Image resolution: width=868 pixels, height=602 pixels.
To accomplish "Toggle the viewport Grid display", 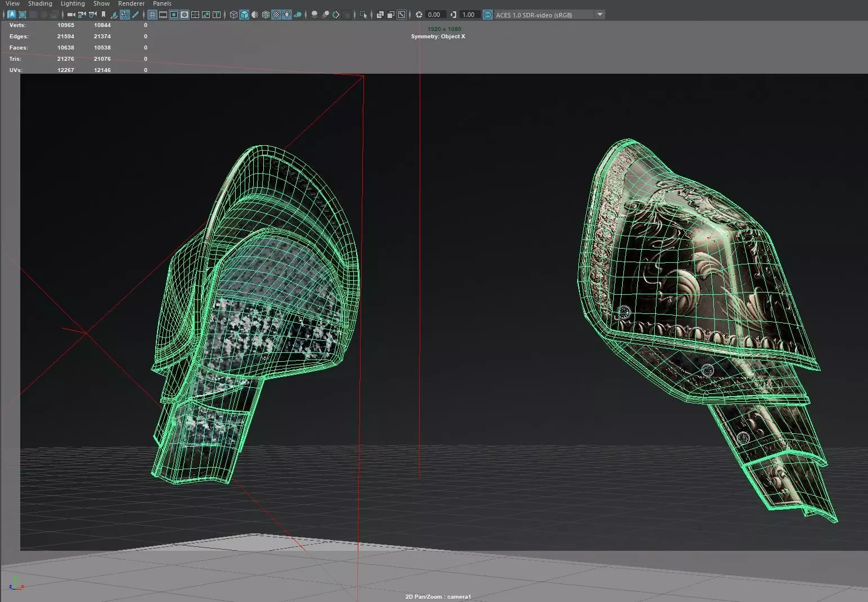I will point(152,15).
